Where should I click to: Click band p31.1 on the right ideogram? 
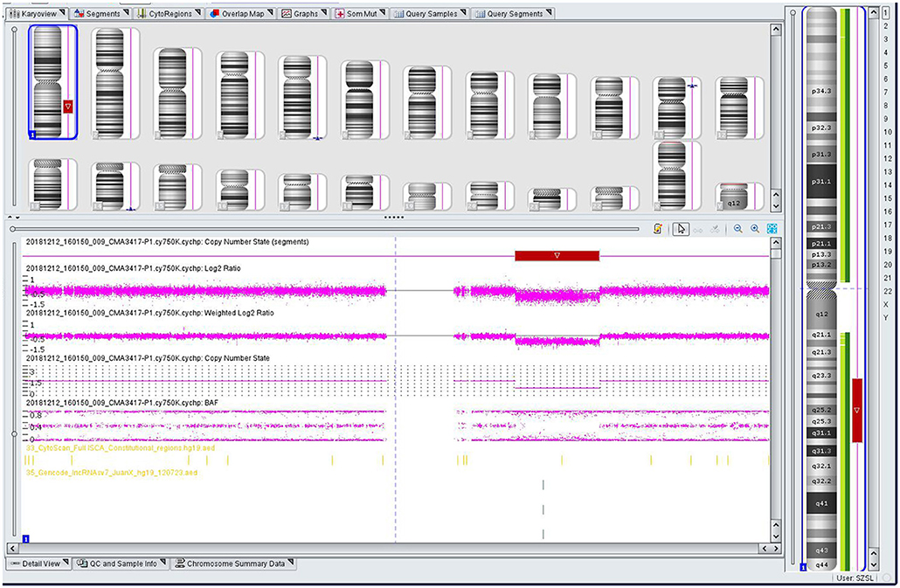820,181
